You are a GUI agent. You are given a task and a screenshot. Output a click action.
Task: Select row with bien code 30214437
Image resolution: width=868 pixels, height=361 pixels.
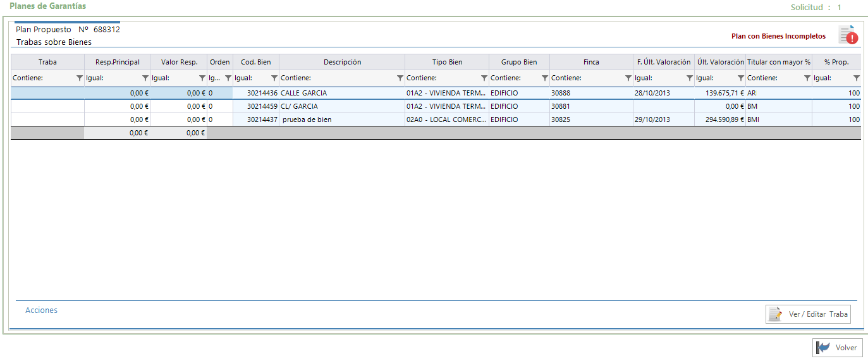pyautogui.click(x=436, y=119)
